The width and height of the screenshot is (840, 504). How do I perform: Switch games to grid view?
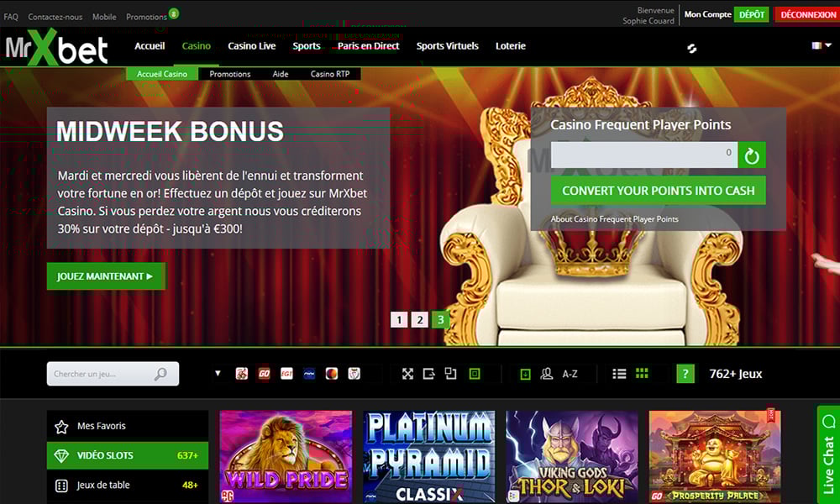click(642, 373)
